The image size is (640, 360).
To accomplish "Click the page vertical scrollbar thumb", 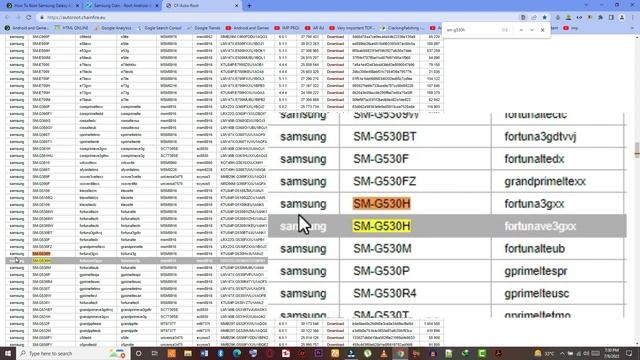I will pyautogui.click(x=637, y=149).
